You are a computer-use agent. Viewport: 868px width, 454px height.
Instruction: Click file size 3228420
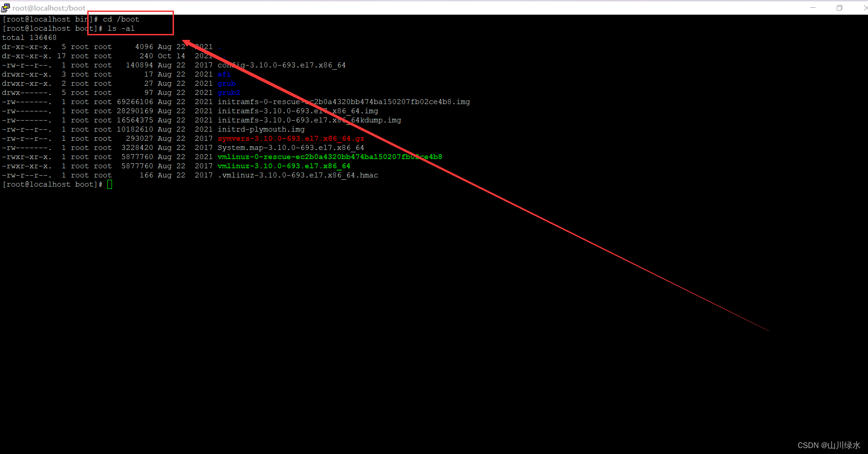tap(137, 148)
